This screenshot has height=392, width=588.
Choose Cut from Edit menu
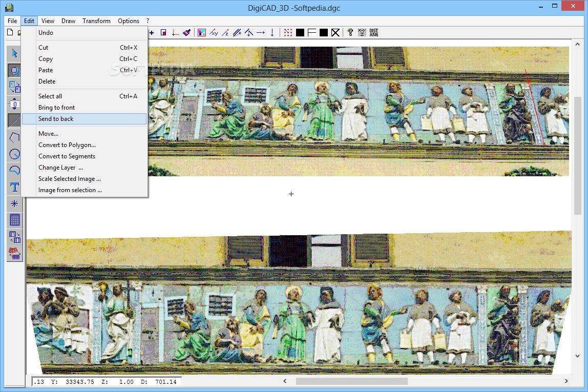85,48
